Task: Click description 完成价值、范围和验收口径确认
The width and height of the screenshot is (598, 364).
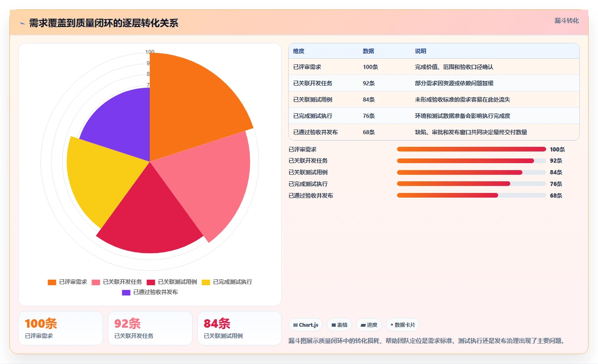Action: tap(454, 67)
